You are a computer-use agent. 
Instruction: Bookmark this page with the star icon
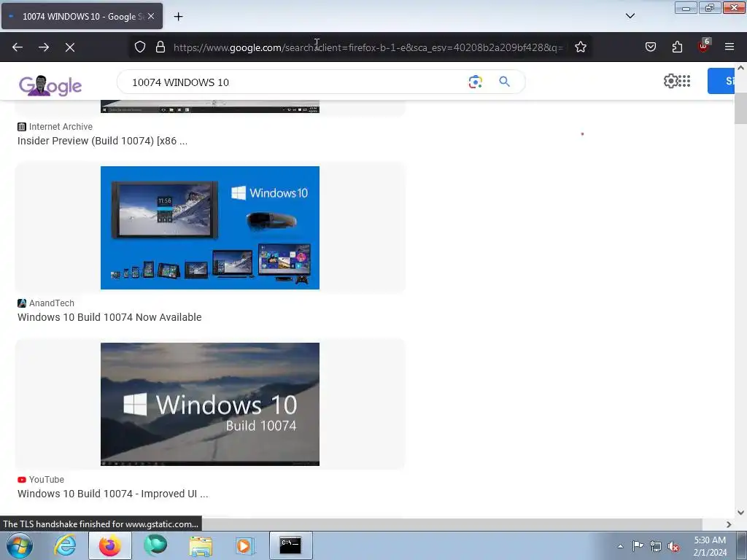pyautogui.click(x=580, y=47)
